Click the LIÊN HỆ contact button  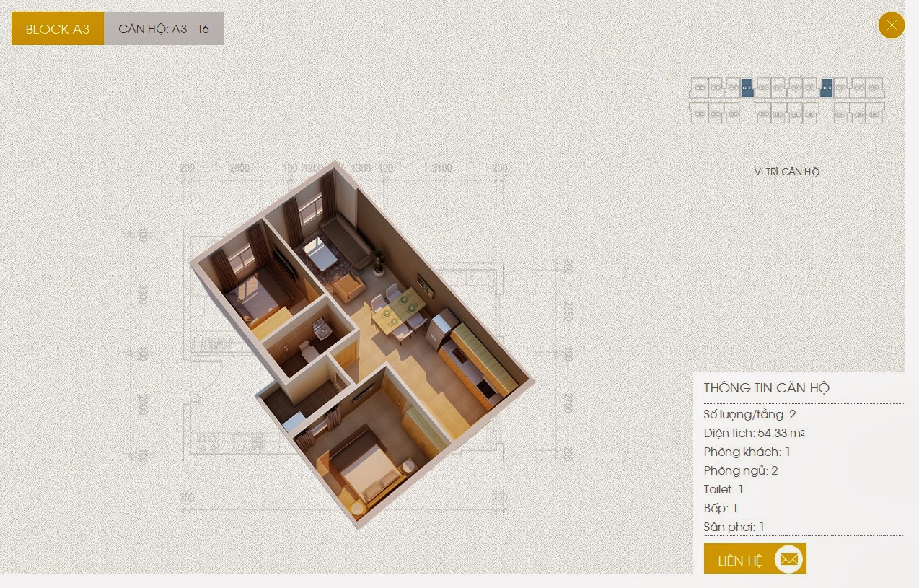(x=755, y=559)
